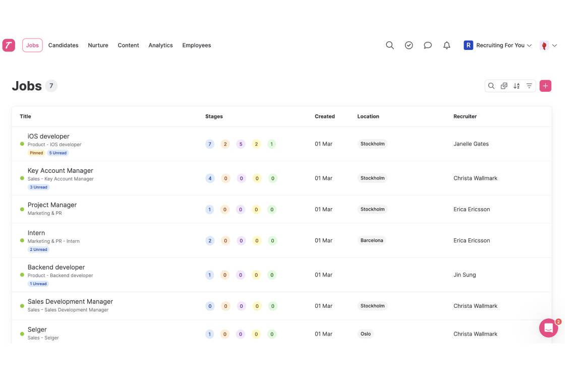585x392 pixels.
Task: Click the Barcelona location tag
Action: 372,240
